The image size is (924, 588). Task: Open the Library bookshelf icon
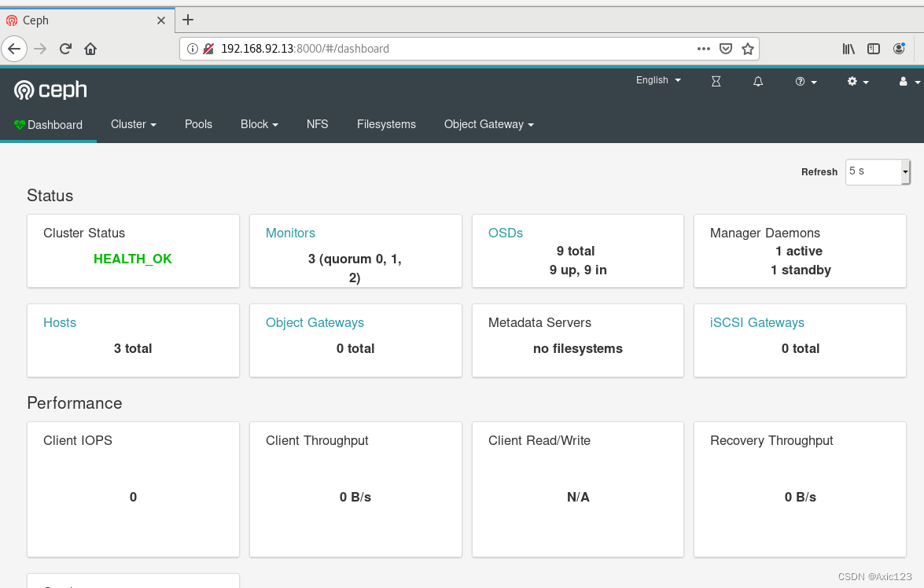pyautogui.click(x=849, y=49)
